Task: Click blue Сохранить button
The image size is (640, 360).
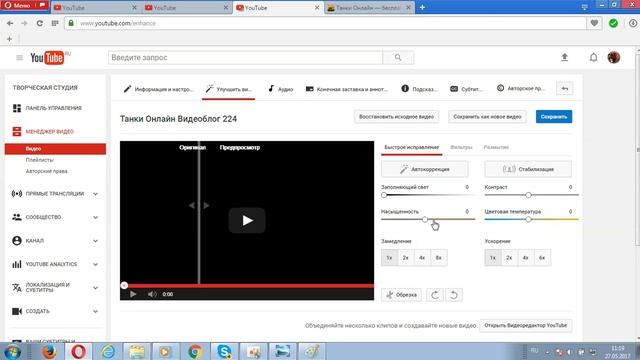Action: pos(554,117)
